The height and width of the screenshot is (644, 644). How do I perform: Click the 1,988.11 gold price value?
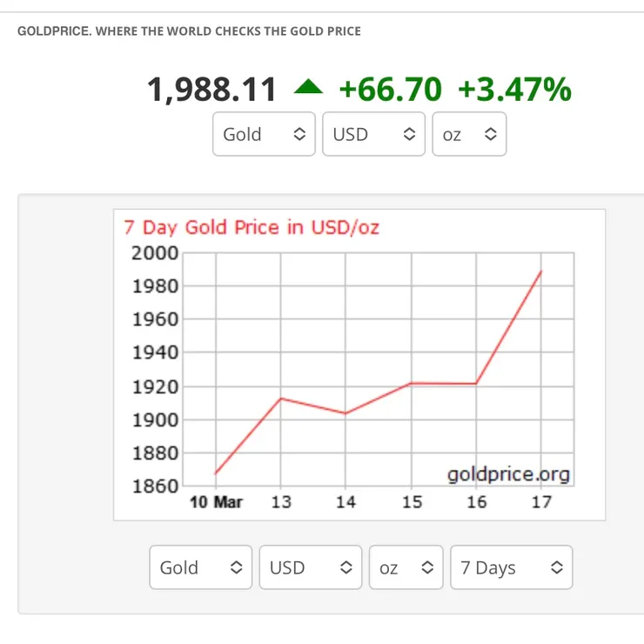212,89
